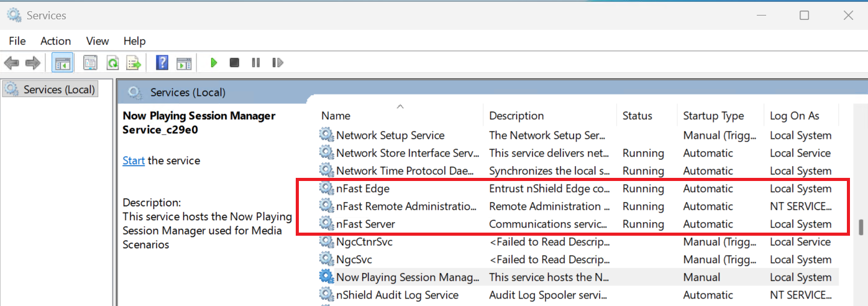Toggle the Show/Hide Action Pane icon

(x=183, y=63)
